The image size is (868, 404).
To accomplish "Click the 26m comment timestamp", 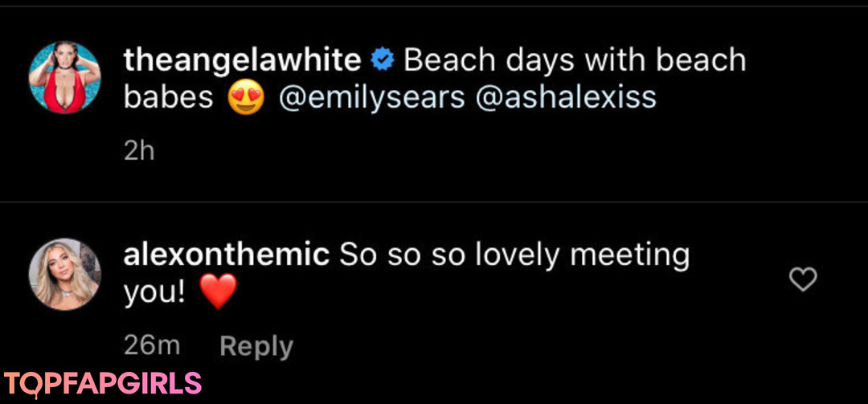I will coord(152,346).
